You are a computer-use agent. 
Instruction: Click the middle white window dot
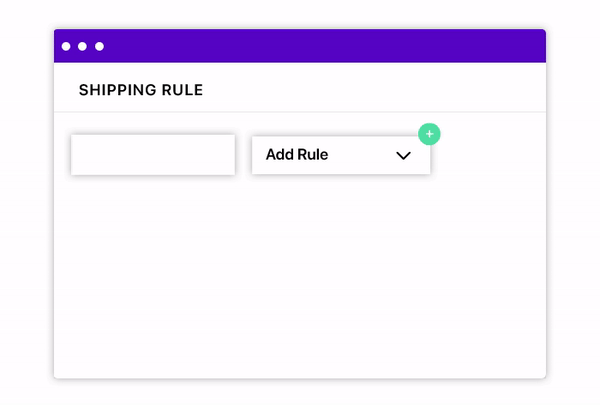coord(82,46)
